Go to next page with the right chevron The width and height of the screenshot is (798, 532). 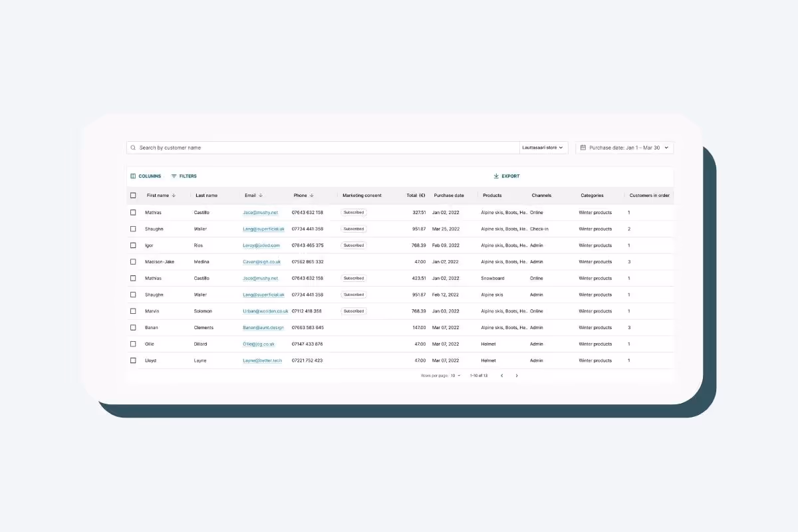[x=517, y=375]
